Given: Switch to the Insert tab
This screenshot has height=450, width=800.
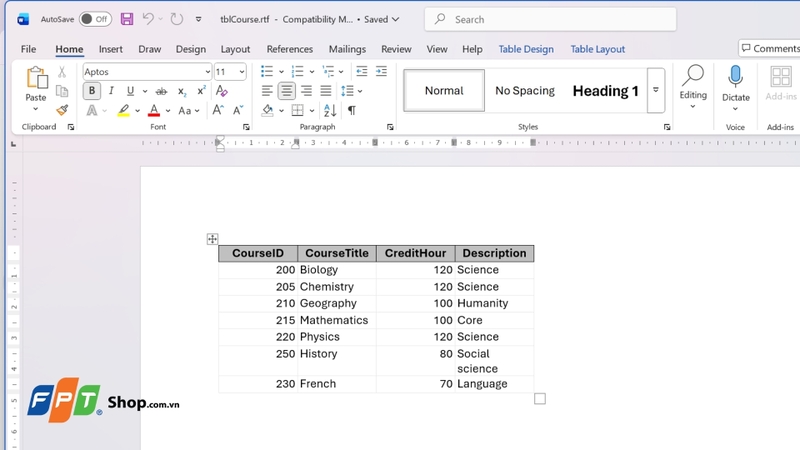Looking at the screenshot, I should click(111, 49).
